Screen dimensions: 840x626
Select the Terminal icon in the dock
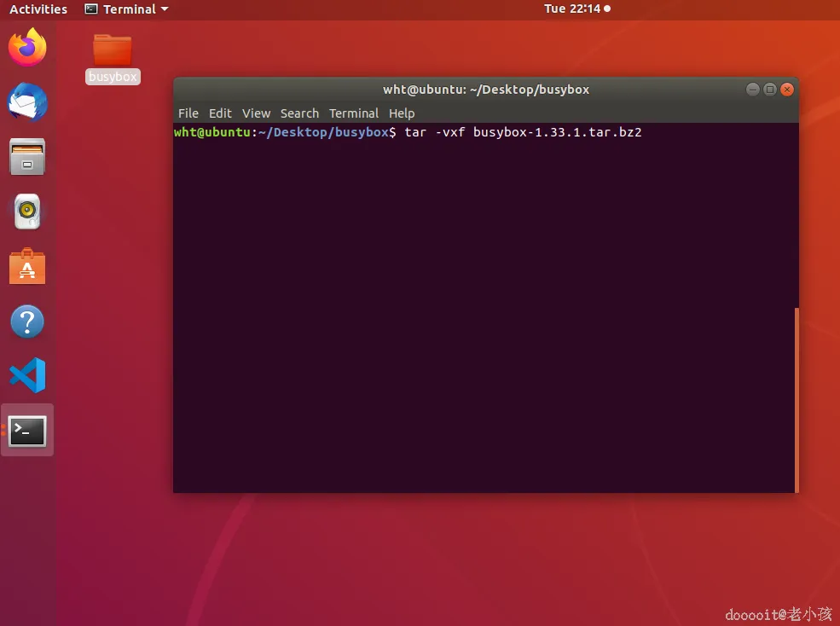coord(27,431)
